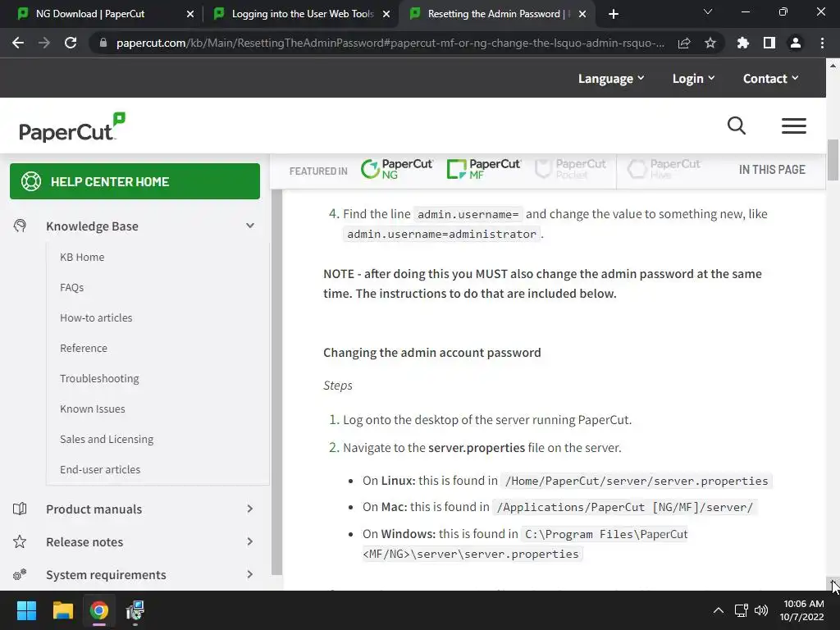
Task: Click the address bar URL
Action: point(390,43)
